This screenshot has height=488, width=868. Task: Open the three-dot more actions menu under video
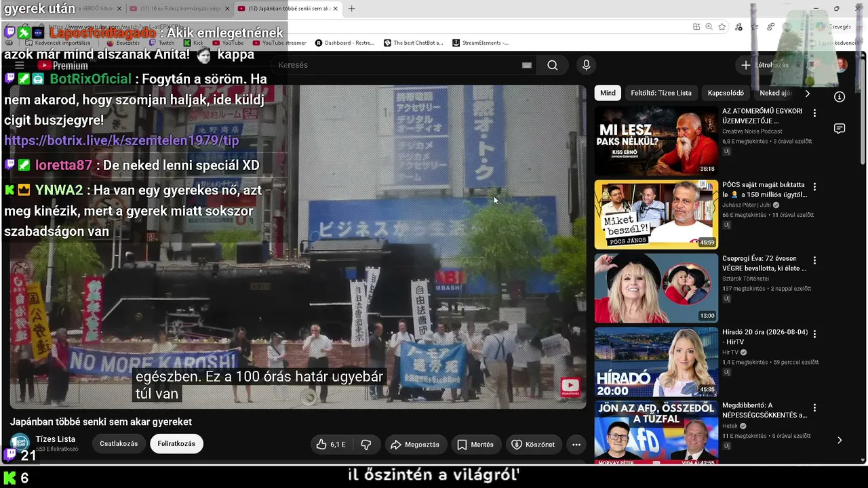(576, 445)
